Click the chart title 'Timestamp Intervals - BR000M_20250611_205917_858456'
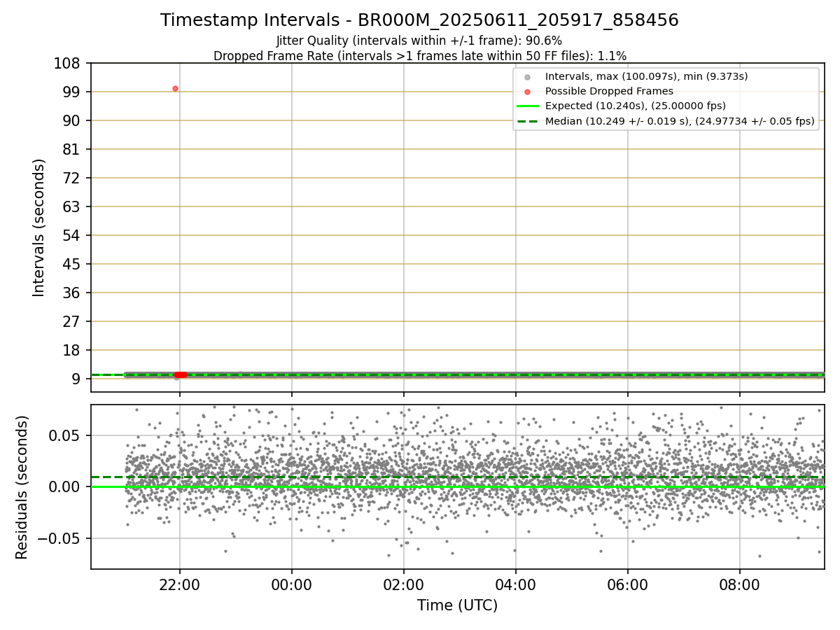Image resolution: width=840 pixels, height=630 pixels. click(x=419, y=20)
